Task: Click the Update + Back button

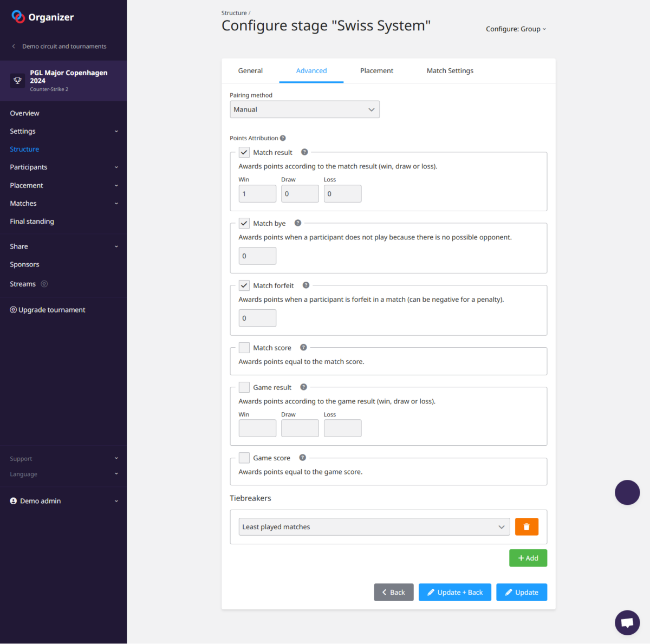Action: tap(454, 591)
